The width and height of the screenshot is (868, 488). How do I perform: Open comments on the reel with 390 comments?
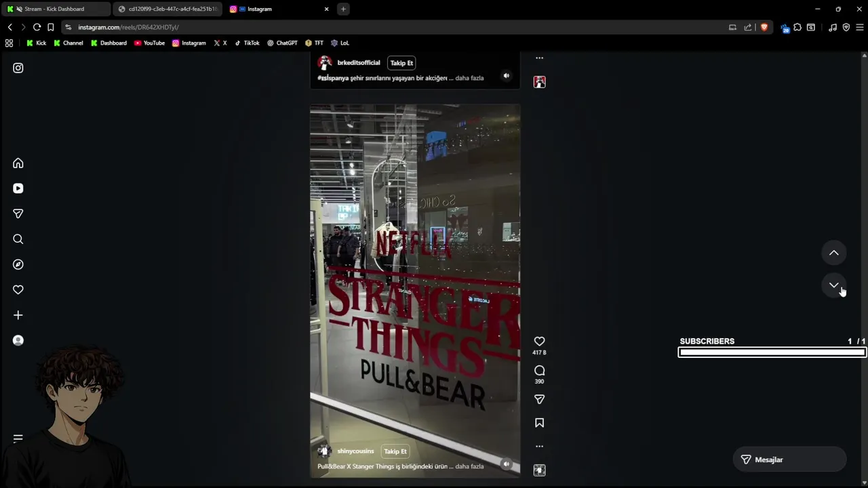pyautogui.click(x=539, y=371)
